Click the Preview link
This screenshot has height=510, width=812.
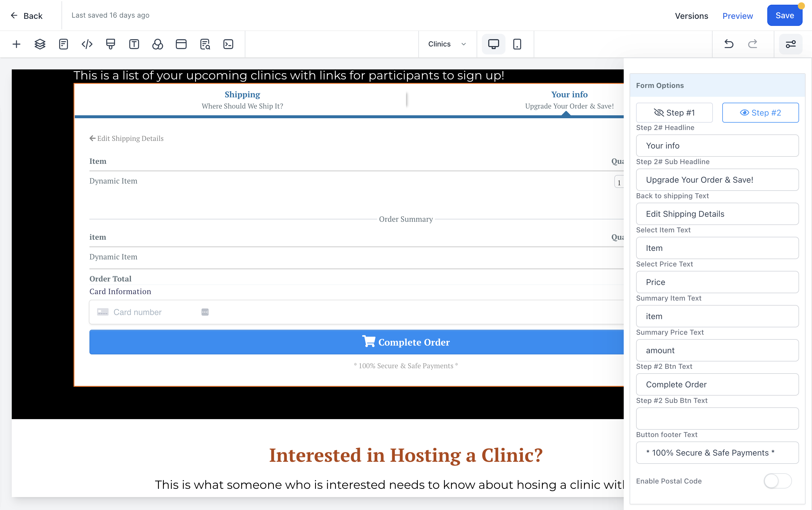[738, 16]
